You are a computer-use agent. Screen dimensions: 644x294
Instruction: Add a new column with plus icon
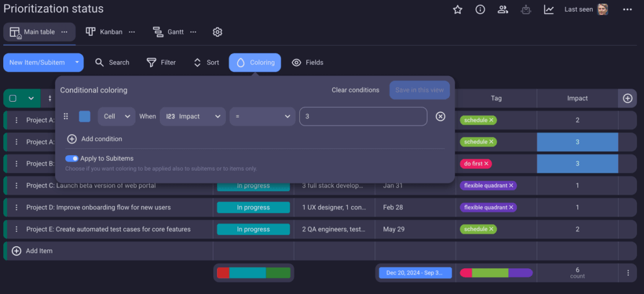(628, 99)
